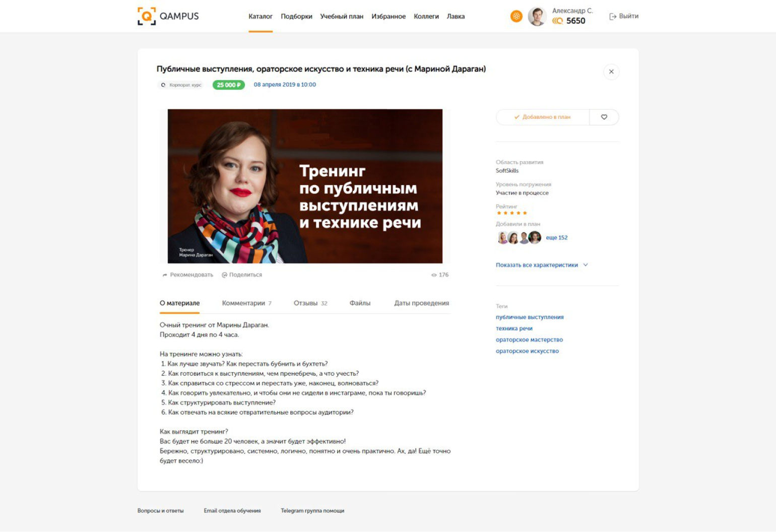The width and height of the screenshot is (776, 532).
Task: Click the публичные выступления tag
Action: [530, 317]
